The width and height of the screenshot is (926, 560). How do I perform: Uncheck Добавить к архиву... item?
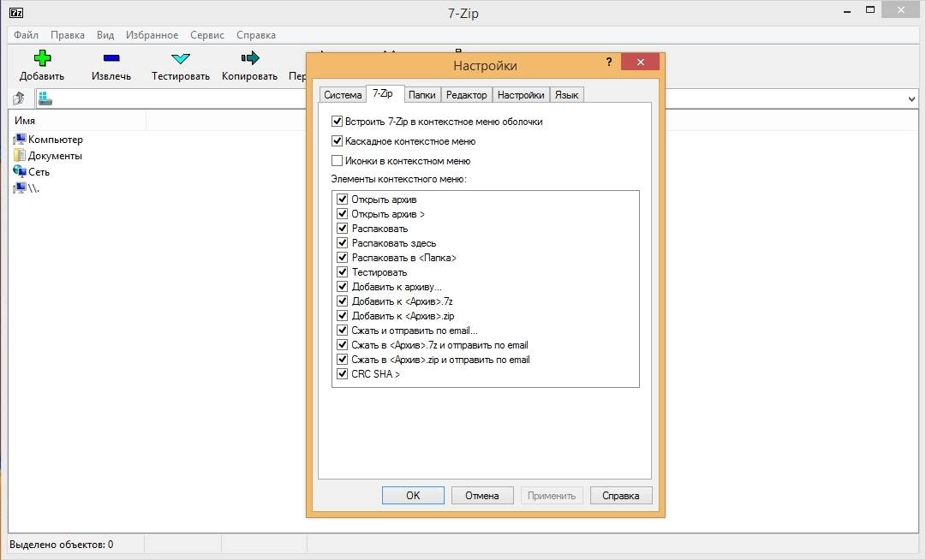click(x=342, y=287)
